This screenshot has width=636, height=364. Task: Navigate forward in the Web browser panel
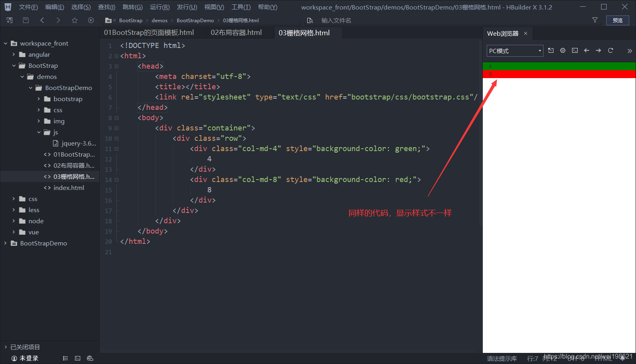click(599, 50)
